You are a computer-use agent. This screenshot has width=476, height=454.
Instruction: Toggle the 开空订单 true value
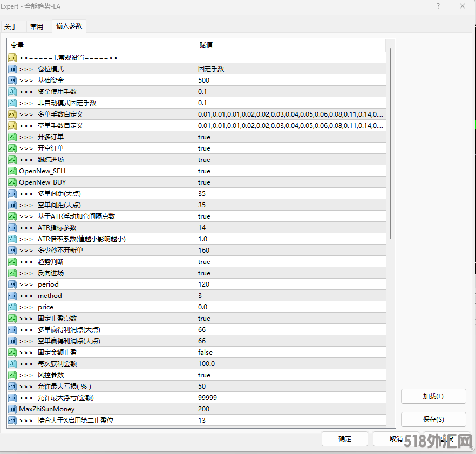point(291,148)
